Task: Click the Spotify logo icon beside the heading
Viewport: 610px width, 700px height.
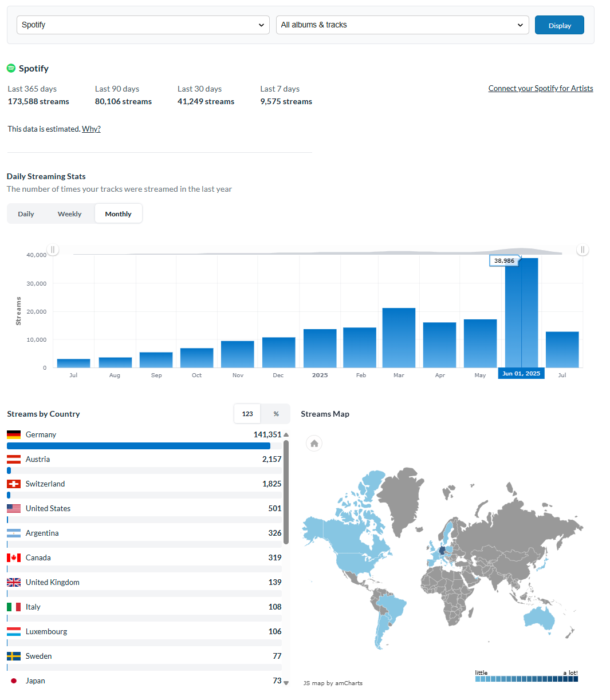Action: [x=11, y=68]
